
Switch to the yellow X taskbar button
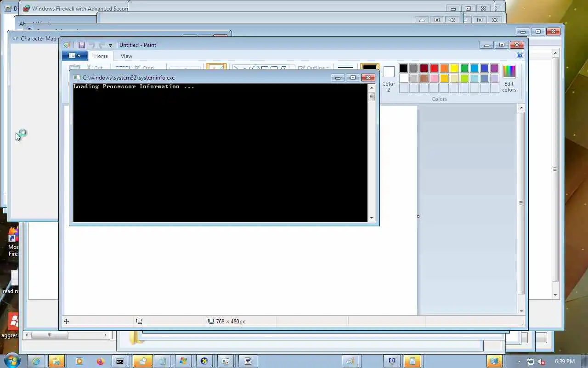[x=204, y=361]
